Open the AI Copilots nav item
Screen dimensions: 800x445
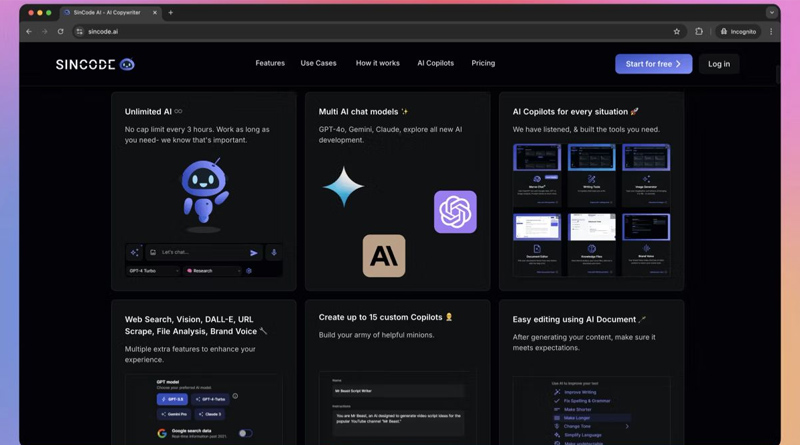coord(435,63)
